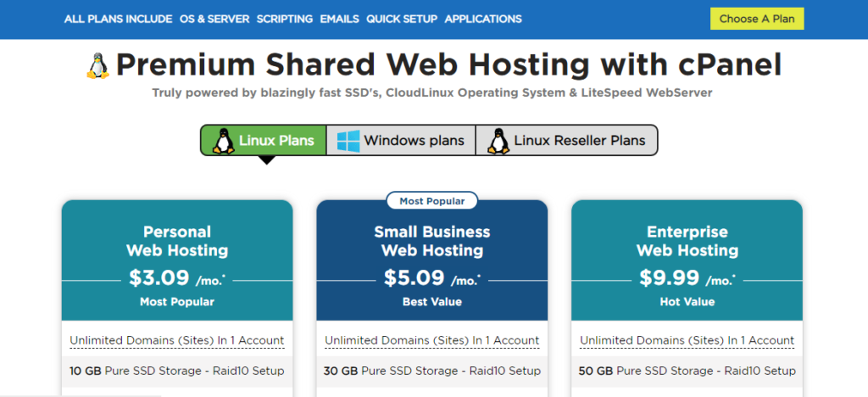Jump to the EMAILS section
The image size is (868, 397).
point(339,19)
